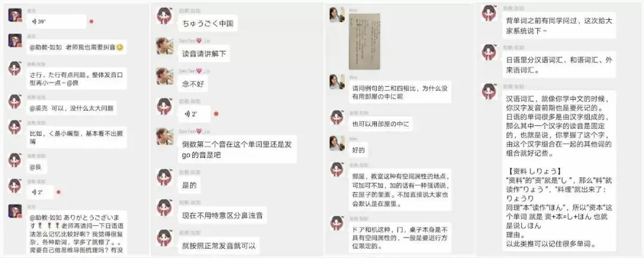Open the avatar beside 也可以用部屋の中に
Viewport: 644px width, 258px height.
(337, 117)
